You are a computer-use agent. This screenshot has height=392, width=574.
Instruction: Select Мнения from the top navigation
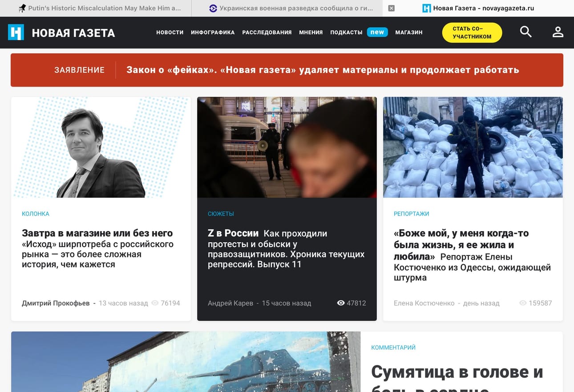(311, 32)
